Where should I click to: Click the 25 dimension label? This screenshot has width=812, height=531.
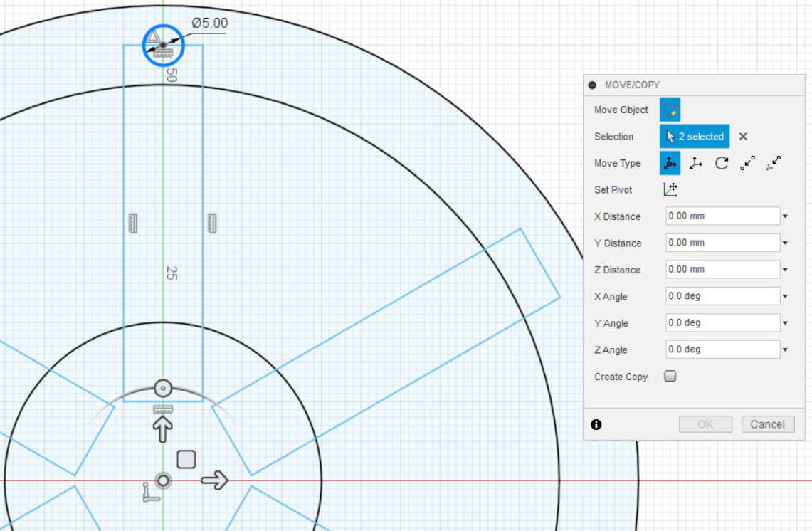[172, 273]
